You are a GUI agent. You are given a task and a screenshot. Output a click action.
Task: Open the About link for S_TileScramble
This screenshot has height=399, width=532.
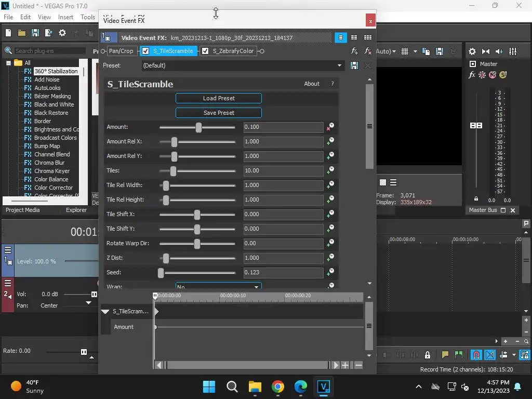point(312,84)
